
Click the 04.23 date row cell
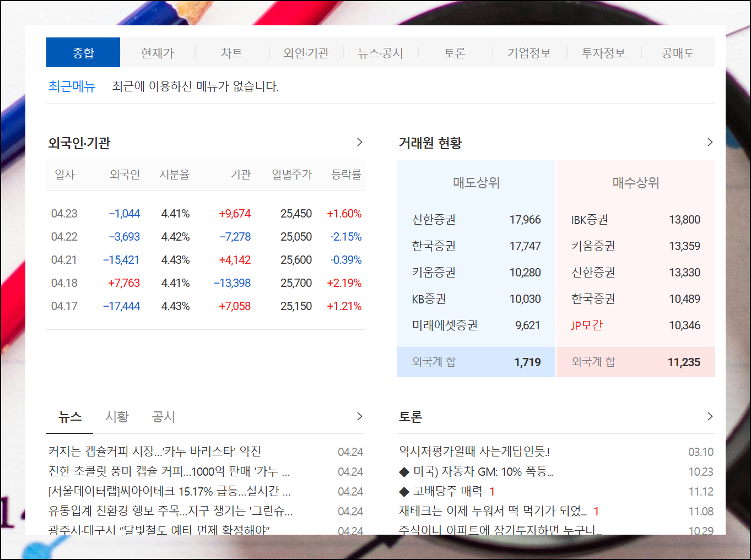[x=64, y=214]
